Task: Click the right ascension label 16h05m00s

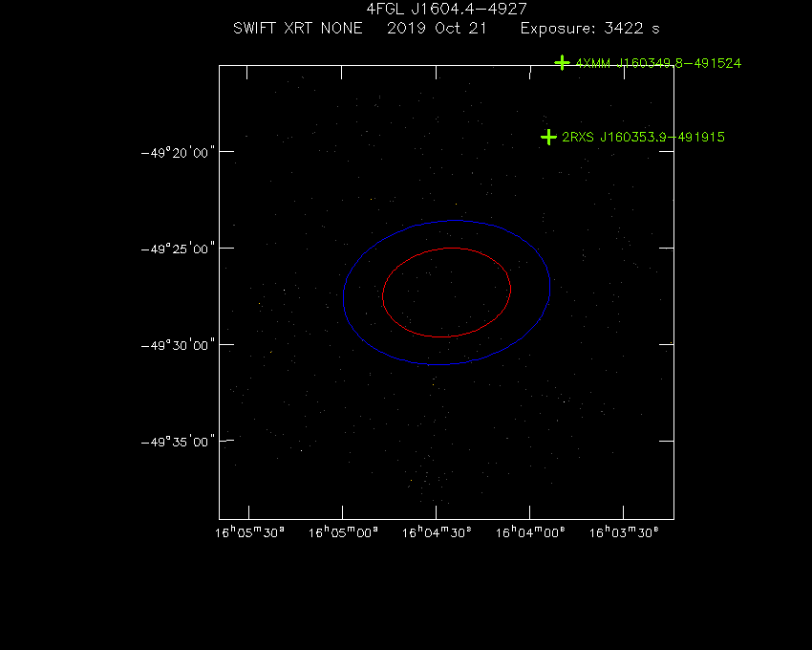Action: pyautogui.click(x=343, y=532)
